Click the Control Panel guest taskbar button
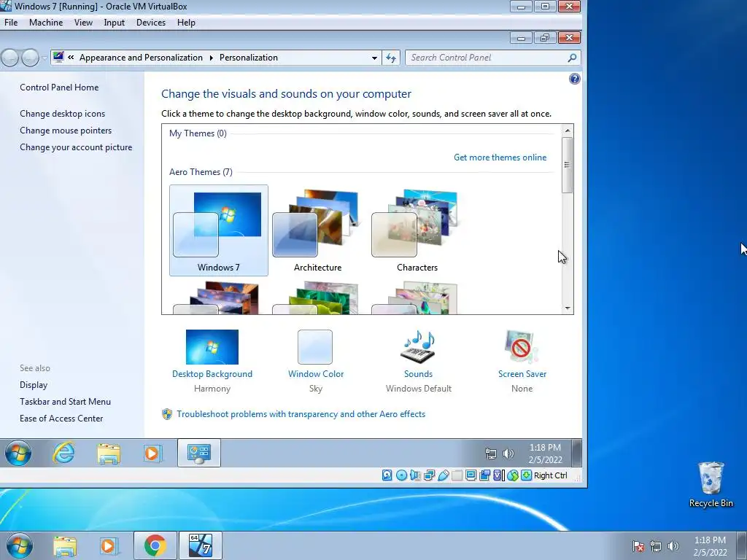The image size is (747, 560). (x=199, y=453)
